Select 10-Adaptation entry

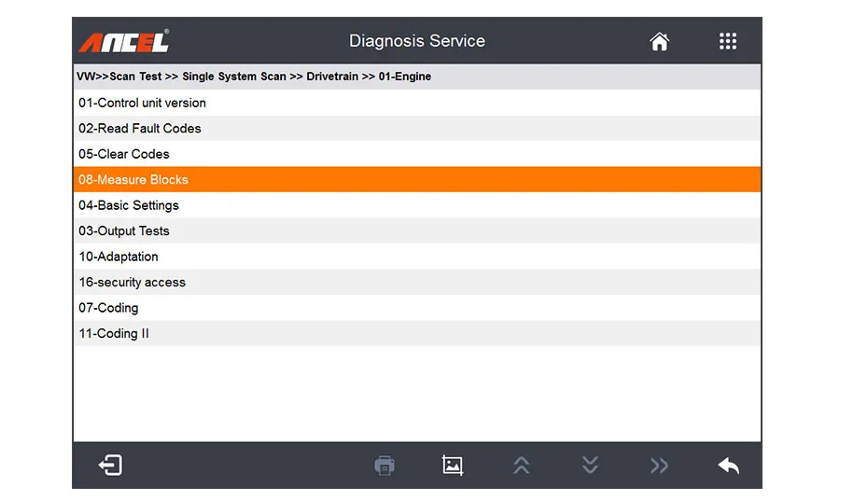[119, 257]
